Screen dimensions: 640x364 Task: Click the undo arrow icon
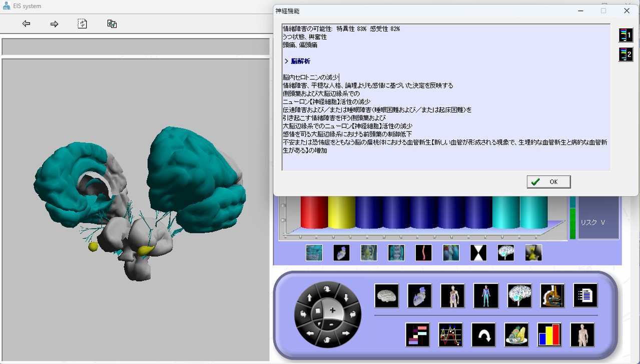pos(483,335)
